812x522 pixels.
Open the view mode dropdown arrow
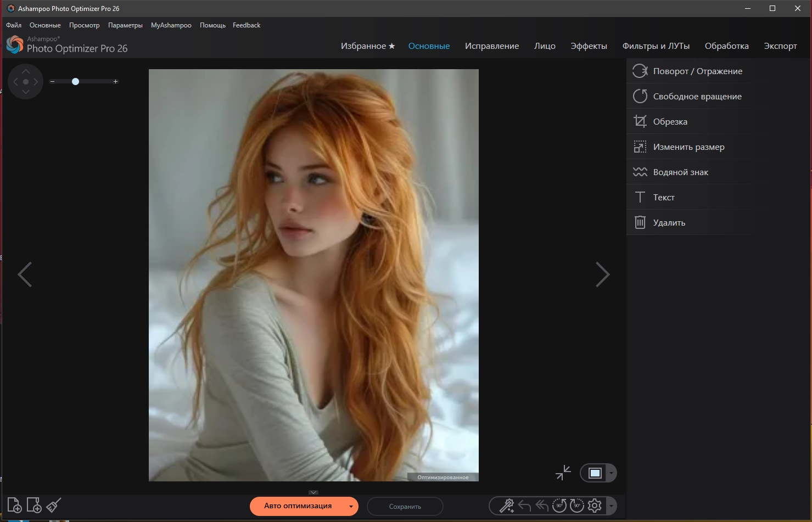(611, 473)
